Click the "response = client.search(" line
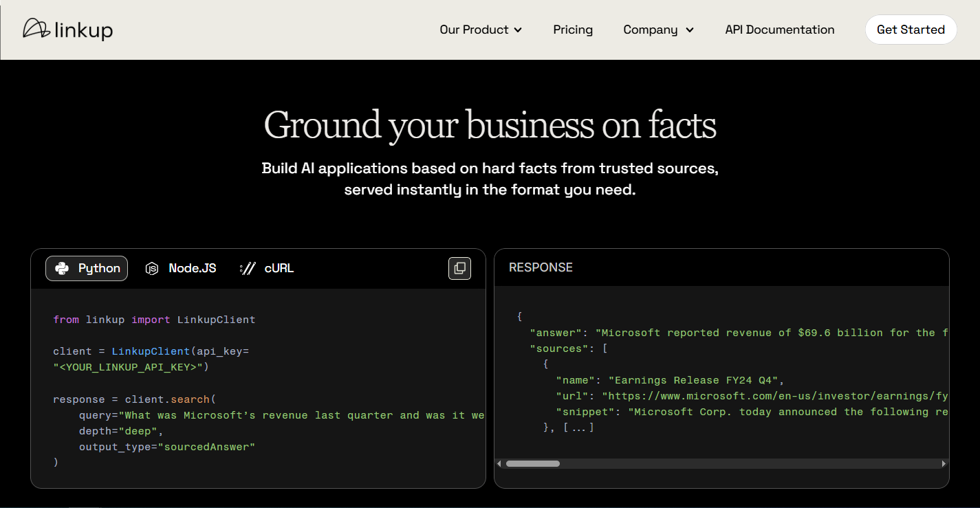Image resolution: width=980 pixels, height=508 pixels. (x=134, y=399)
